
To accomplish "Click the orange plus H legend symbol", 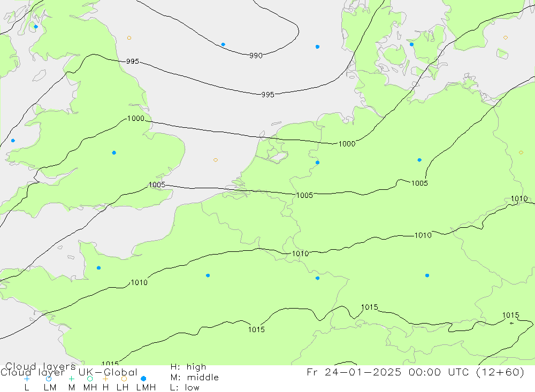I will (x=105, y=379).
